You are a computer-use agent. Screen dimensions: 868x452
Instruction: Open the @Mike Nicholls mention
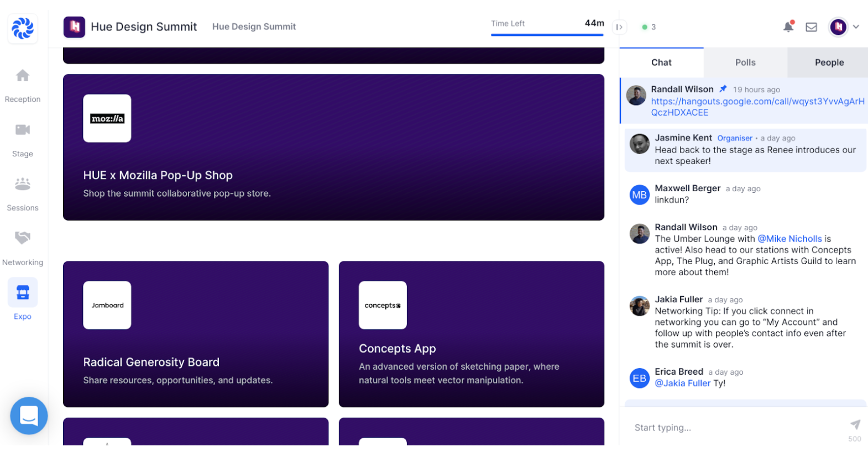[789, 239]
